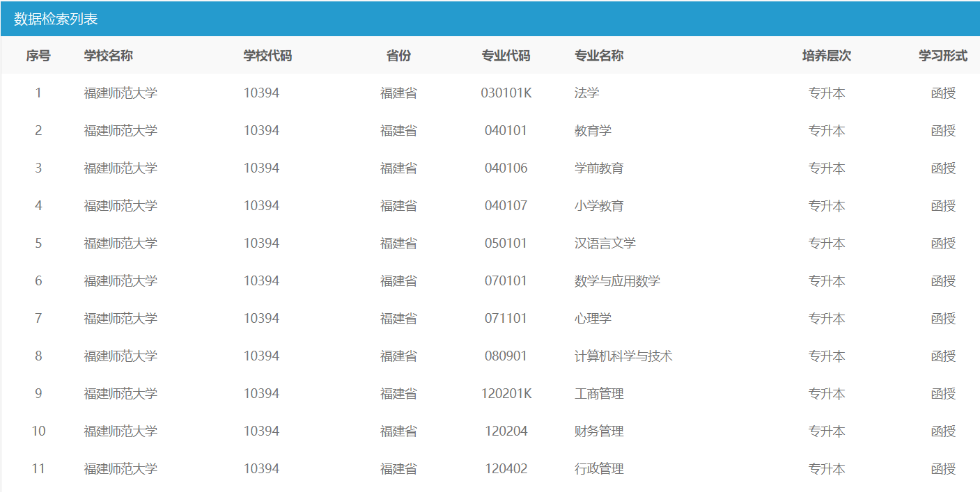Select major code 071101 cell

pyautogui.click(x=506, y=319)
